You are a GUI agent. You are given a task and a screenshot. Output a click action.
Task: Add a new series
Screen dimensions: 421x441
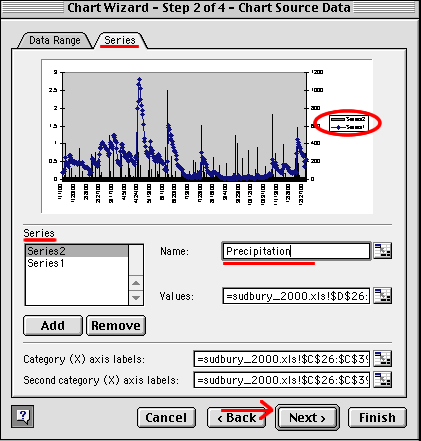pyautogui.click(x=53, y=326)
